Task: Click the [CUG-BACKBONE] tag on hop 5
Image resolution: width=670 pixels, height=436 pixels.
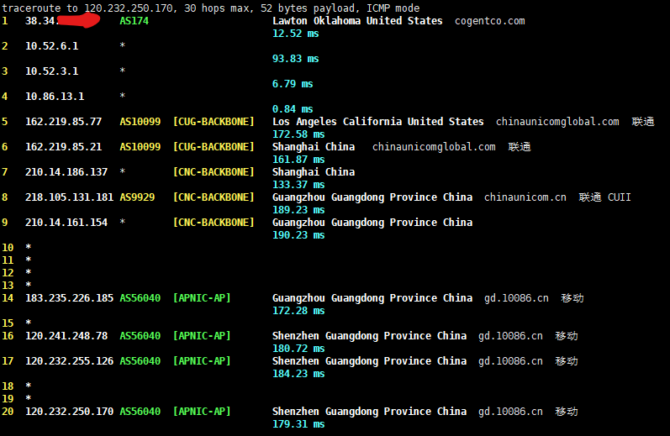Action: pyautogui.click(x=213, y=121)
